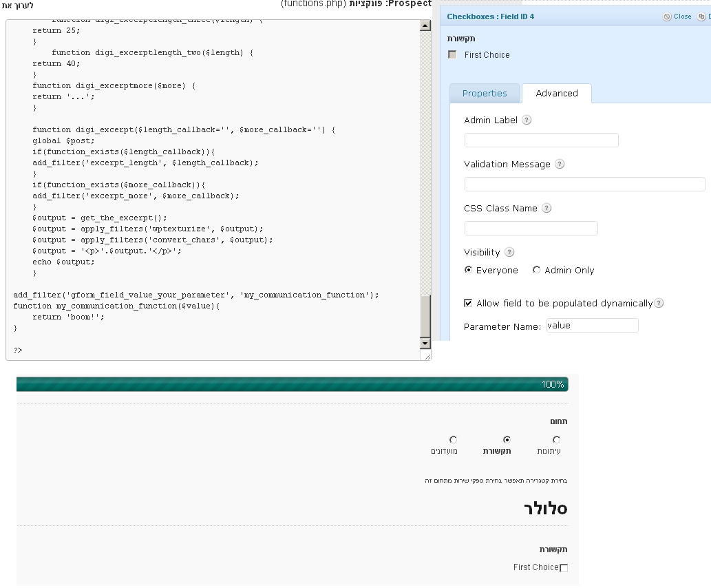
Task: Open help tooltip for CSS Class Name
Action: (x=546, y=208)
